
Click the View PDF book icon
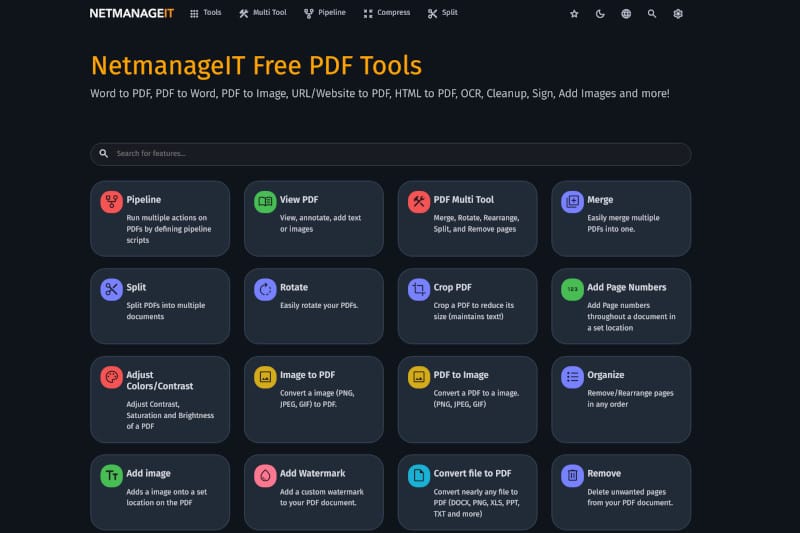[x=265, y=202]
